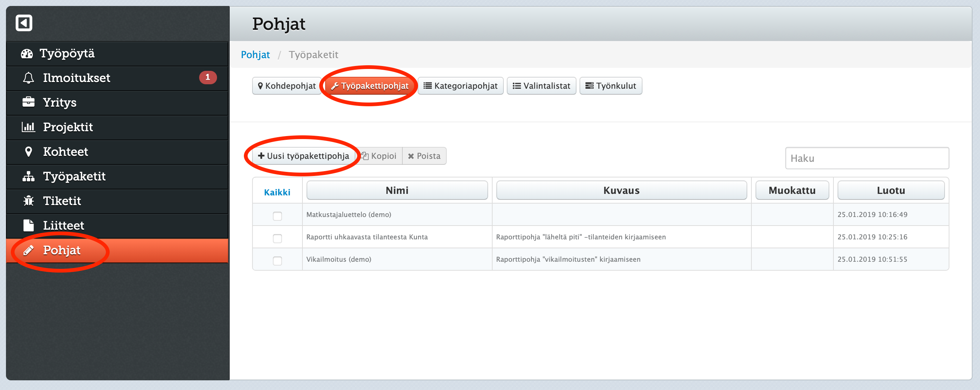Screen dimensions: 980x390
Task: Click the Uusi työpakettipohja button
Action: 304,156
